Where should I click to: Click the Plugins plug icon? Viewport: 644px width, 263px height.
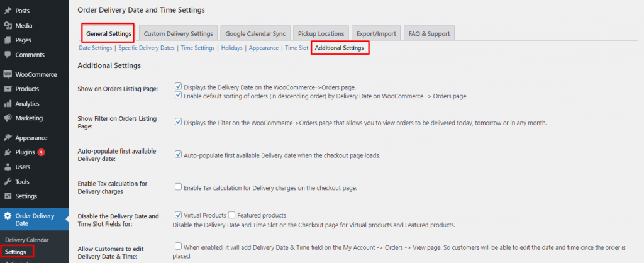point(8,152)
